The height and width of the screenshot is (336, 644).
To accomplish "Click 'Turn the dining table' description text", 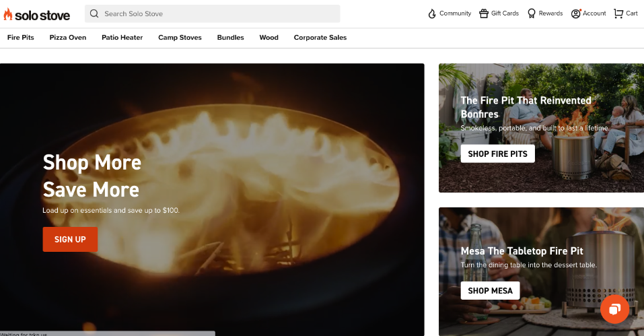I will [528, 265].
